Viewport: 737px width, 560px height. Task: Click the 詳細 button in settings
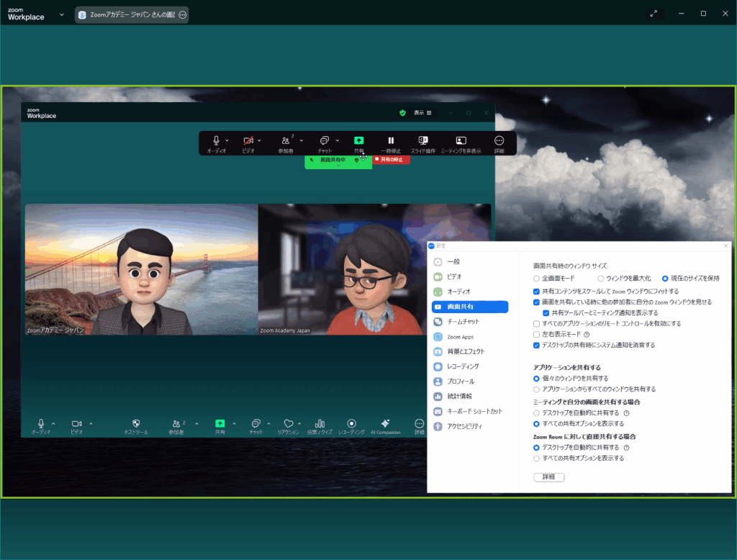[x=548, y=477]
